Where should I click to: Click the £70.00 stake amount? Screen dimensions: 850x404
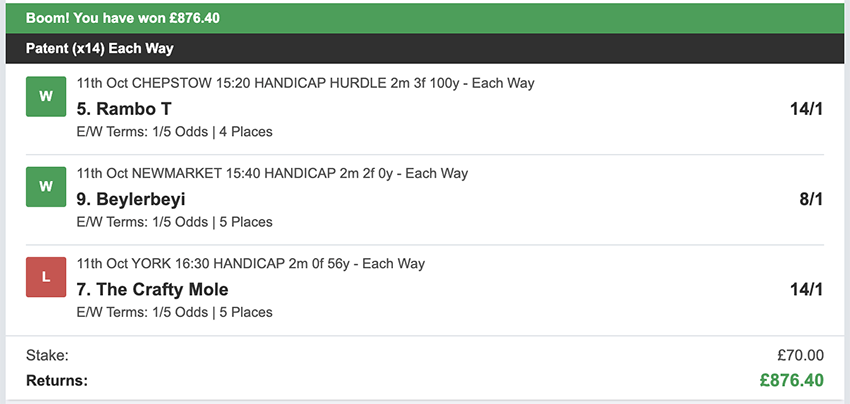click(800, 355)
